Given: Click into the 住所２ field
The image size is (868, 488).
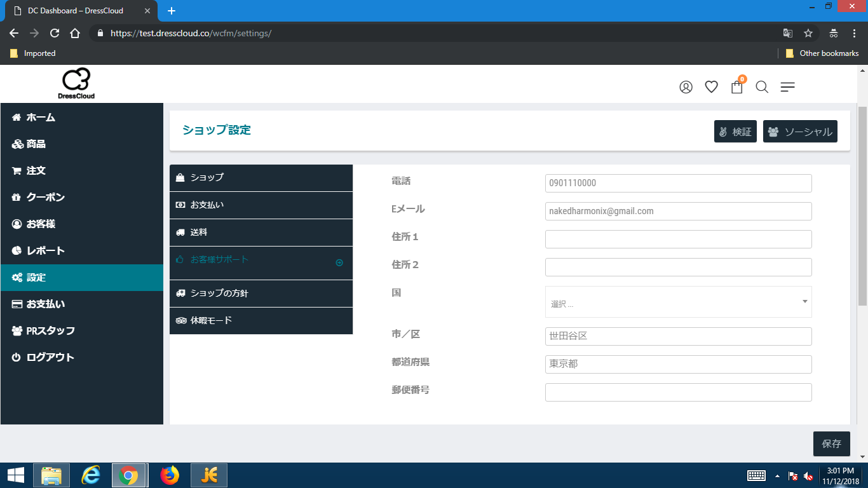Looking at the screenshot, I should (x=679, y=267).
